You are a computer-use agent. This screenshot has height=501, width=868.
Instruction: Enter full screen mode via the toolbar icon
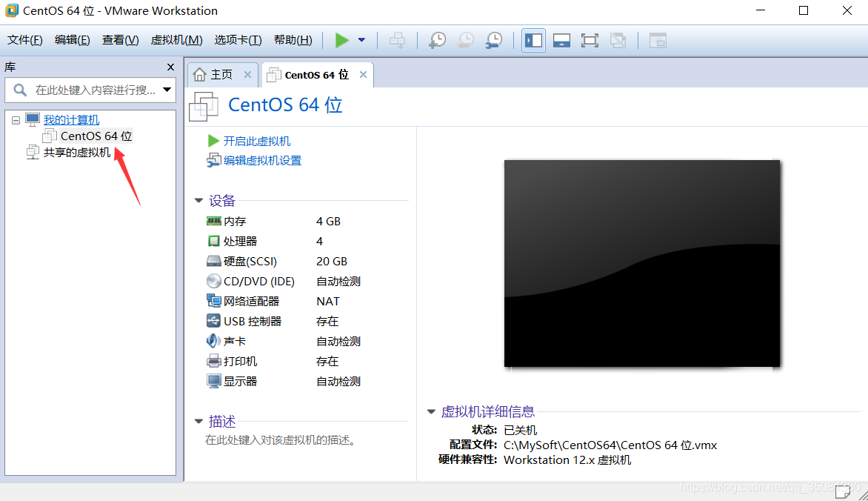pyautogui.click(x=590, y=40)
